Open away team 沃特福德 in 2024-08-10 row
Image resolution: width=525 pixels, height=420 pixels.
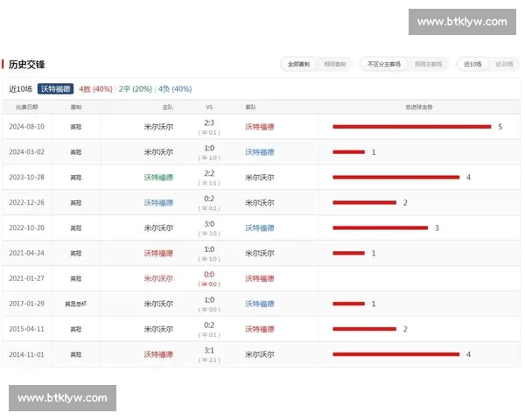point(260,127)
